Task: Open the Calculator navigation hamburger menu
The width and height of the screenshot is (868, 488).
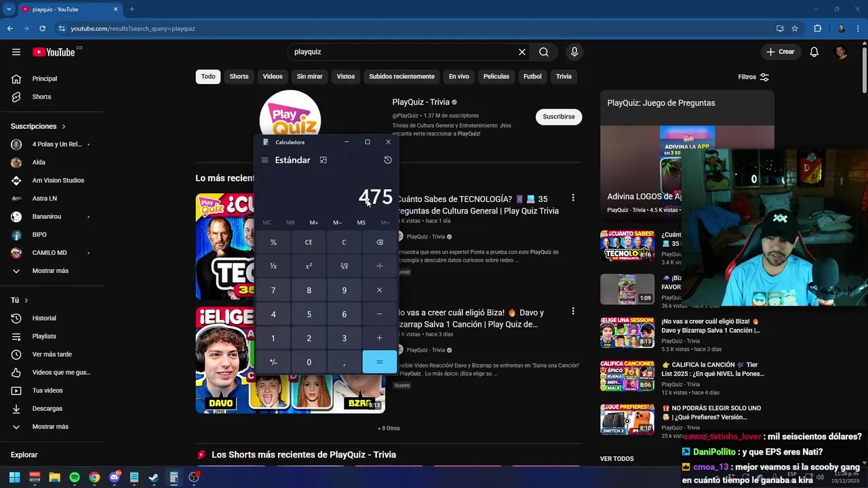Action: pos(264,160)
